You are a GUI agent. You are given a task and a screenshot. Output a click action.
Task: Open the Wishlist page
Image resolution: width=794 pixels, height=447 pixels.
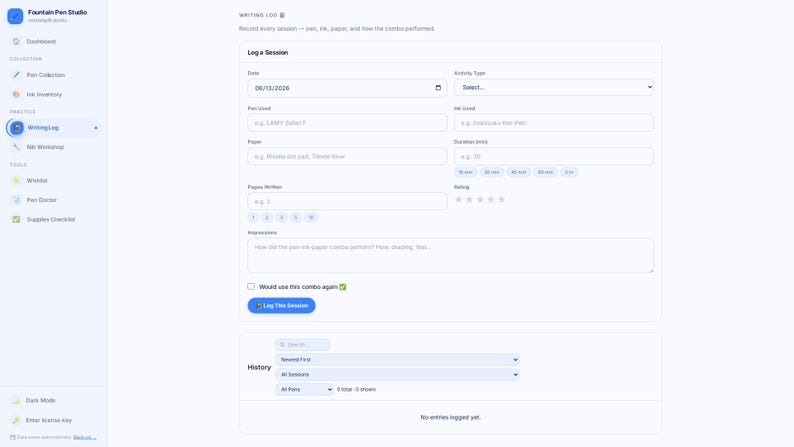[54, 181]
